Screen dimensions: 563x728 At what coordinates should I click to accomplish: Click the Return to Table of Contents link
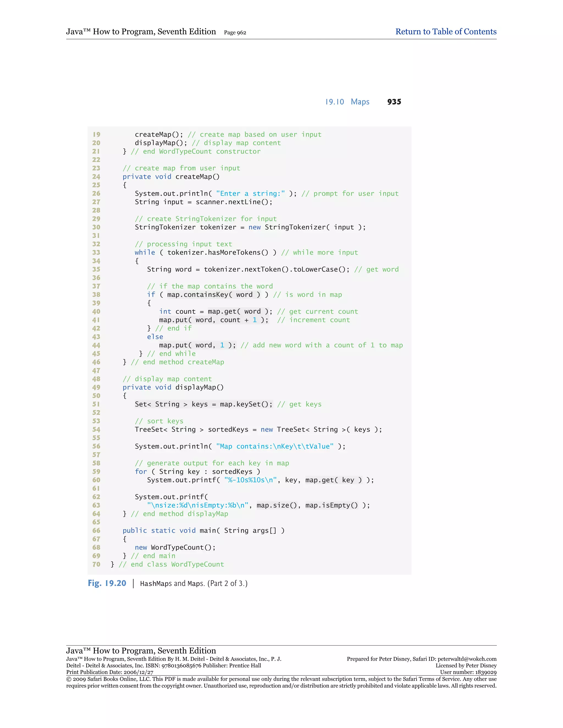coord(446,32)
